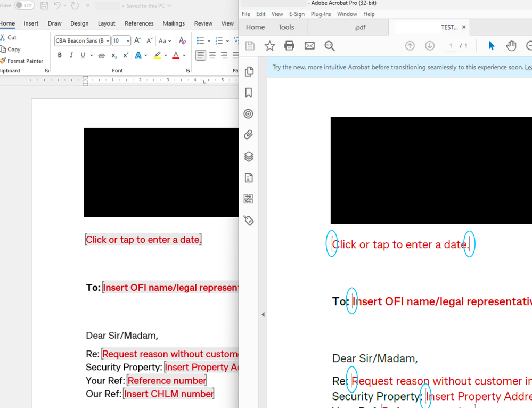Switch to the Layout ribbon tab
Image resolution: width=532 pixels, height=408 pixels.
tap(107, 23)
